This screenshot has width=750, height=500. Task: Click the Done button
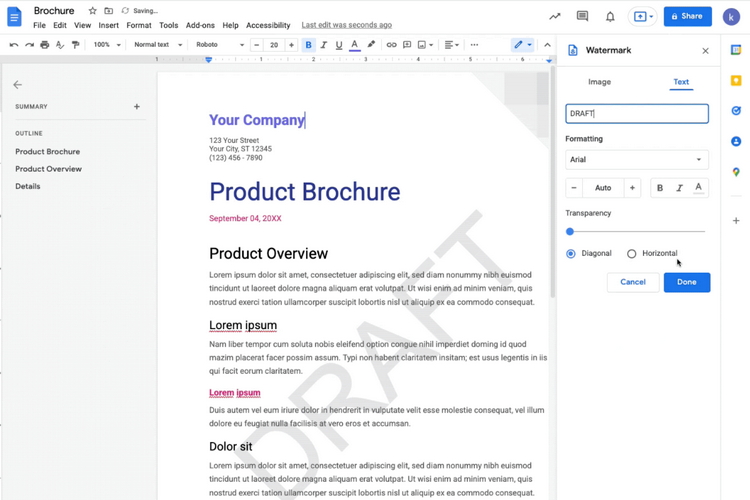coord(687,282)
